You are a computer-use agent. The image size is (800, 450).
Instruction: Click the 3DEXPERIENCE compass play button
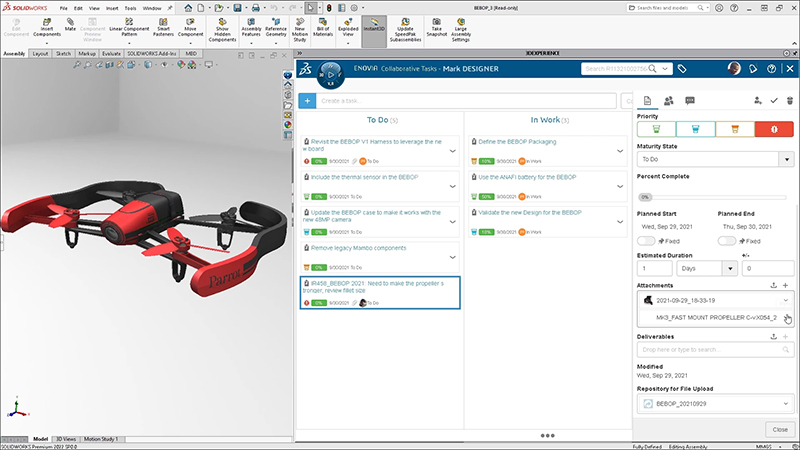click(331, 75)
